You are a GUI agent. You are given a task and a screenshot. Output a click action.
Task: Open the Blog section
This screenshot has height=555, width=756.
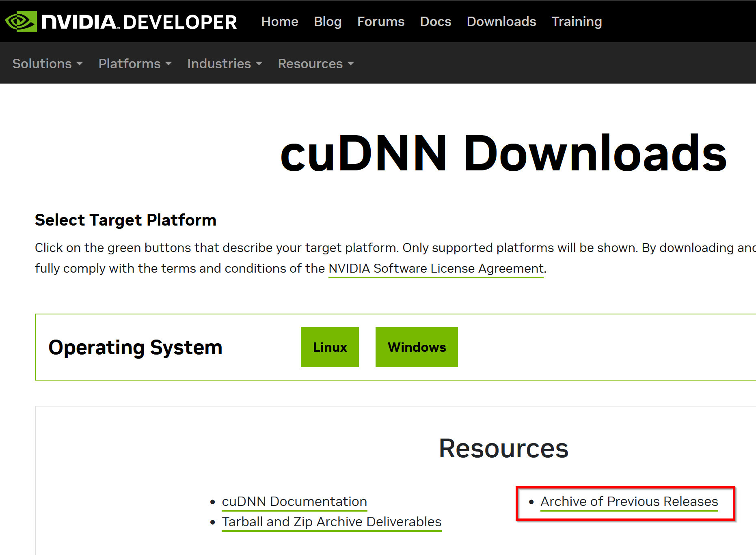pyautogui.click(x=328, y=22)
